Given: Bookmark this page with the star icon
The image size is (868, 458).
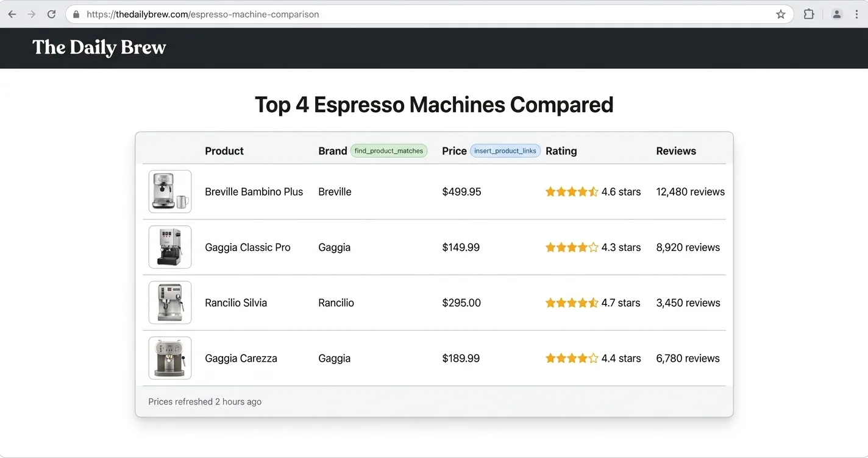Looking at the screenshot, I should [781, 14].
